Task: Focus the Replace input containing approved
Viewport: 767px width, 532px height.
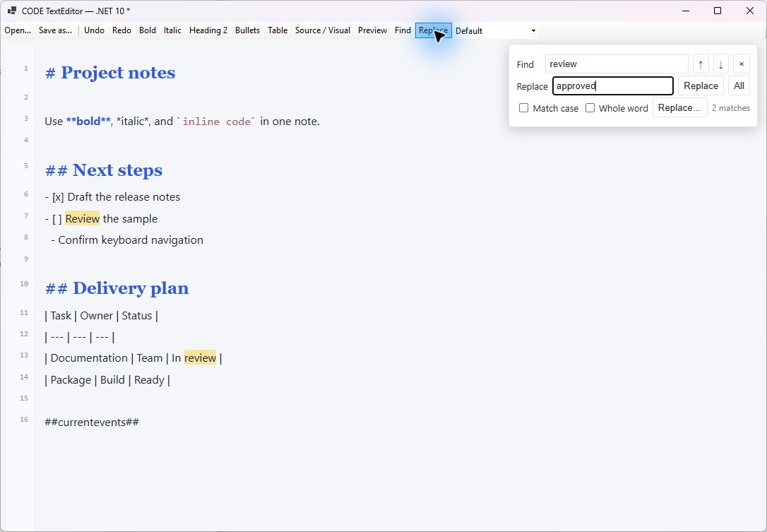Action: click(x=613, y=85)
